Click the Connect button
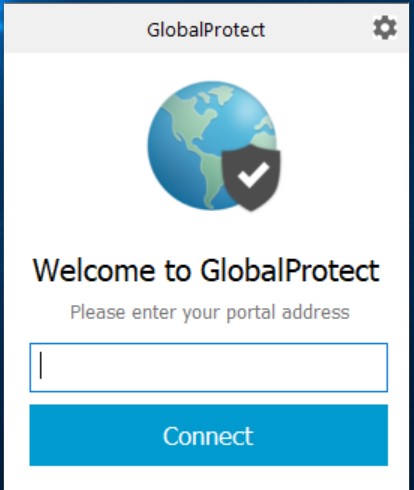 (209, 435)
